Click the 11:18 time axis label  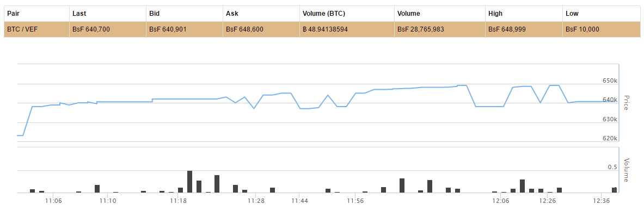click(179, 201)
